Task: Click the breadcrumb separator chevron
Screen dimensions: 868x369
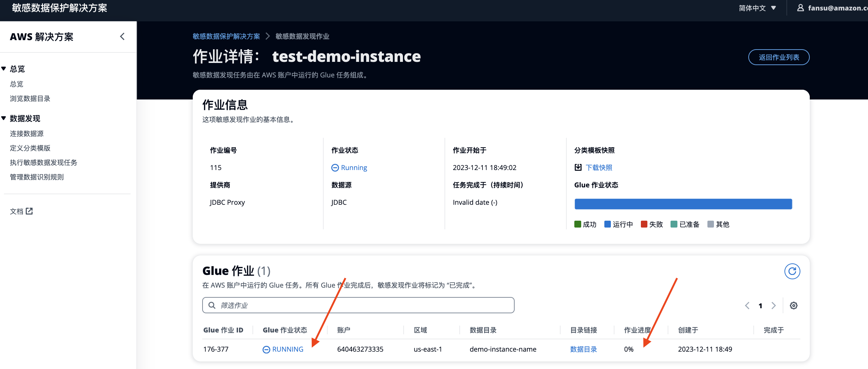Action: click(x=268, y=36)
